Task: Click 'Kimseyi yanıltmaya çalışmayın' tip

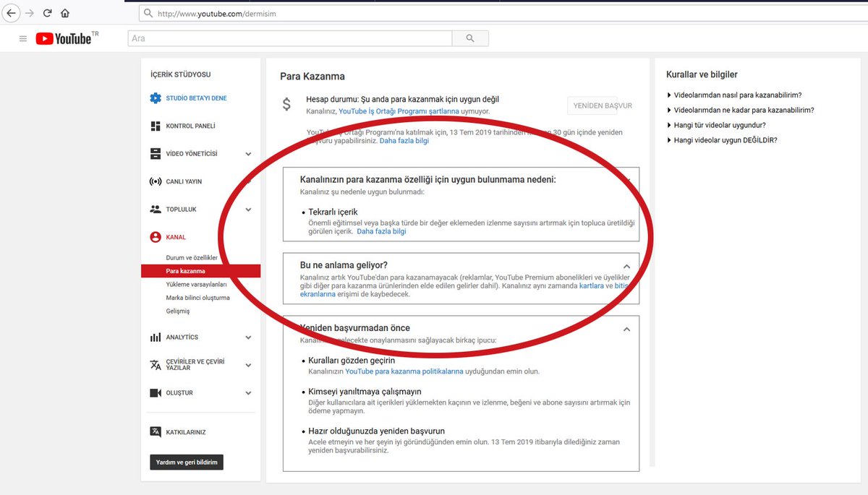Action: pyautogui.click(x=365, y=391)
